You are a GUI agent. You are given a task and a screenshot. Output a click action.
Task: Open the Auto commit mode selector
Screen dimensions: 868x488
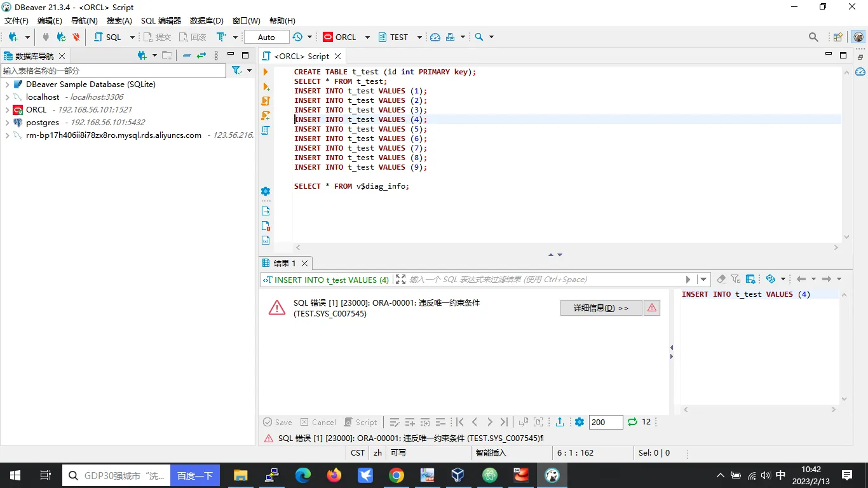click(x=266, y=37)
